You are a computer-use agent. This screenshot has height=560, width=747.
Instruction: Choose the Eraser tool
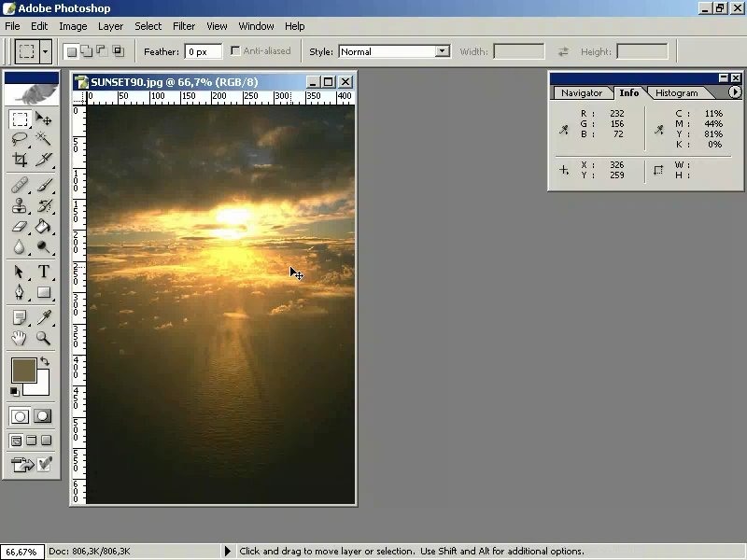pyautogui.click(x=20, y=226)
